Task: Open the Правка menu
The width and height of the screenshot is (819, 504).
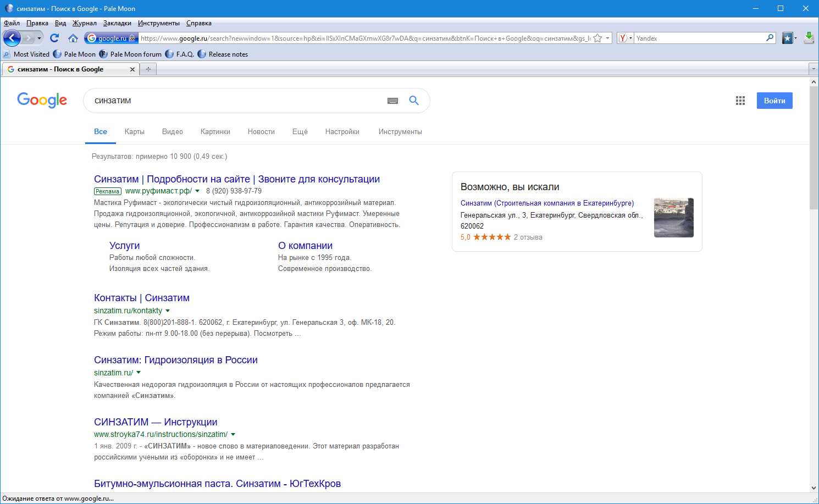Action: coord(37,23)
